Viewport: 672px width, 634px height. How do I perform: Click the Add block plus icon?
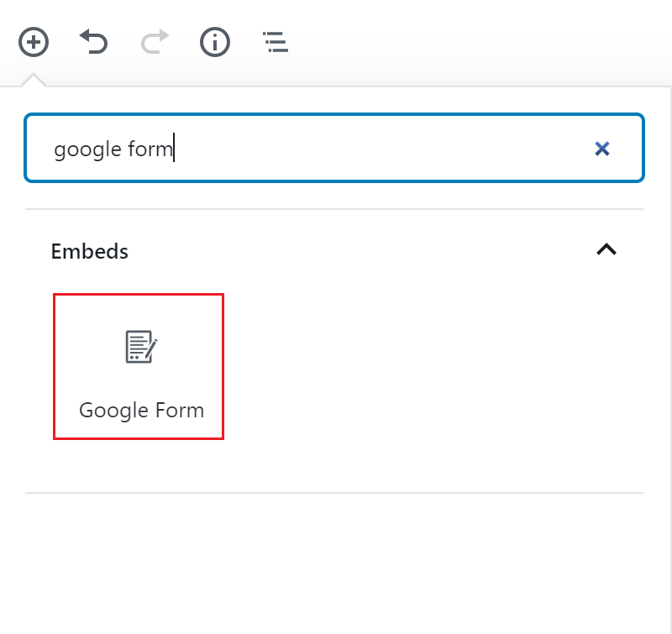click(34, 42)
